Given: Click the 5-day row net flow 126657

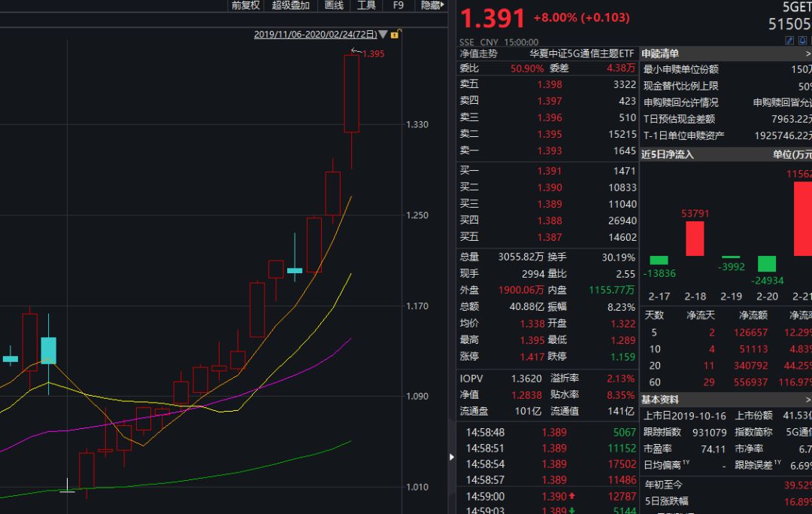Looking at the screenshot, I should [x=750, y=332].
